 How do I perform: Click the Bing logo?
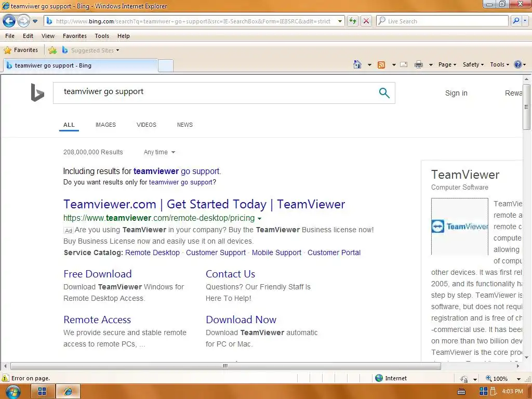pos(37,92)
